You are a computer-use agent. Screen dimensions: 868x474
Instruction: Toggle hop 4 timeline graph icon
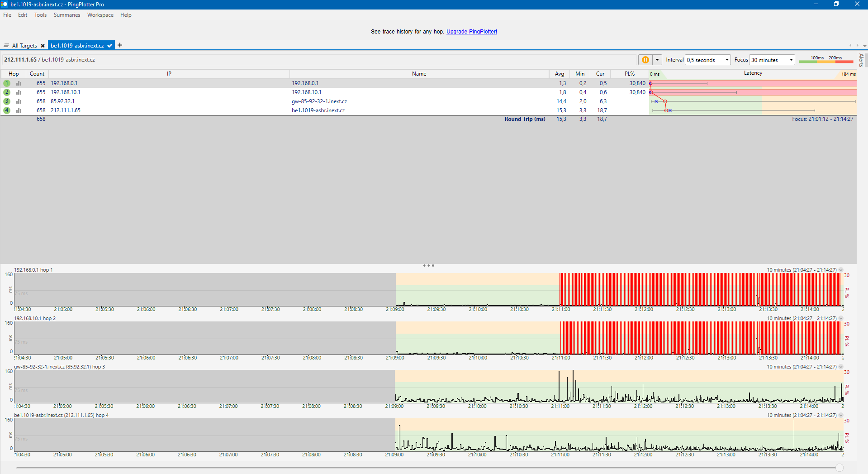(19, 110)
